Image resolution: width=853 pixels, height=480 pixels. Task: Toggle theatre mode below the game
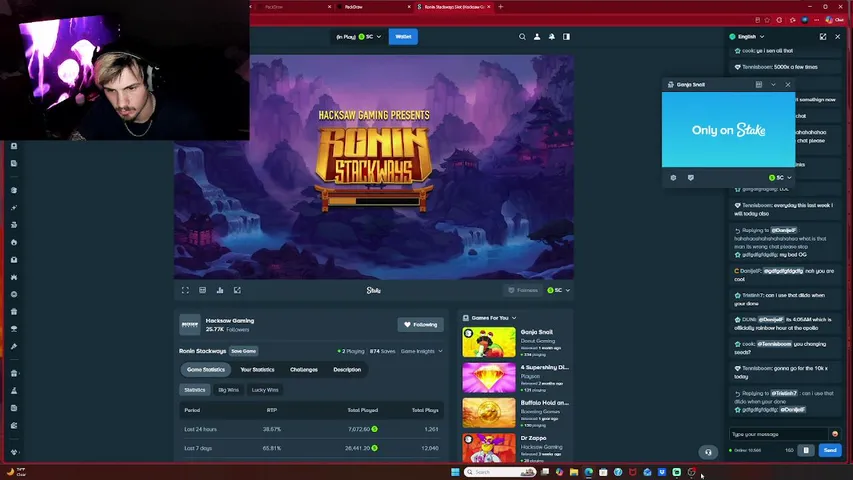pos(202,290)
